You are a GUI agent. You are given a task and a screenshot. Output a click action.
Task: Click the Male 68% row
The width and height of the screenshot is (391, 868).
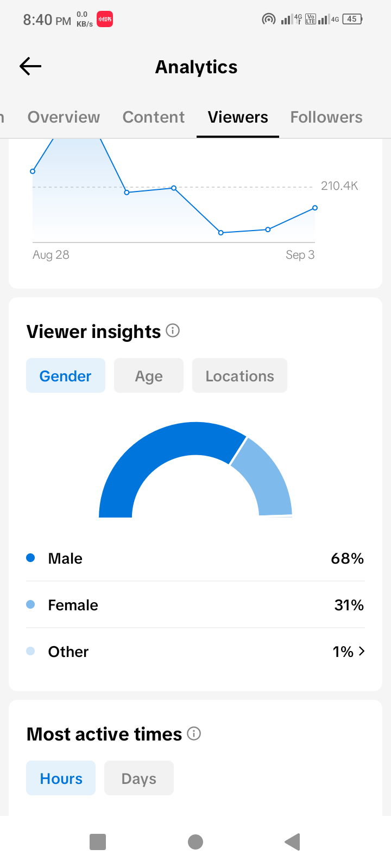(x=195, y=558)
